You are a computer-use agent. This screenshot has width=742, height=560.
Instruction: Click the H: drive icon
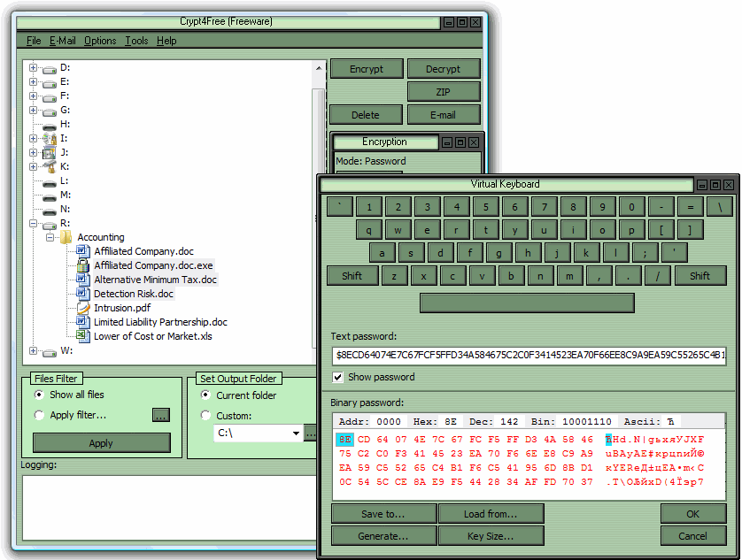[x=50, y=127]
